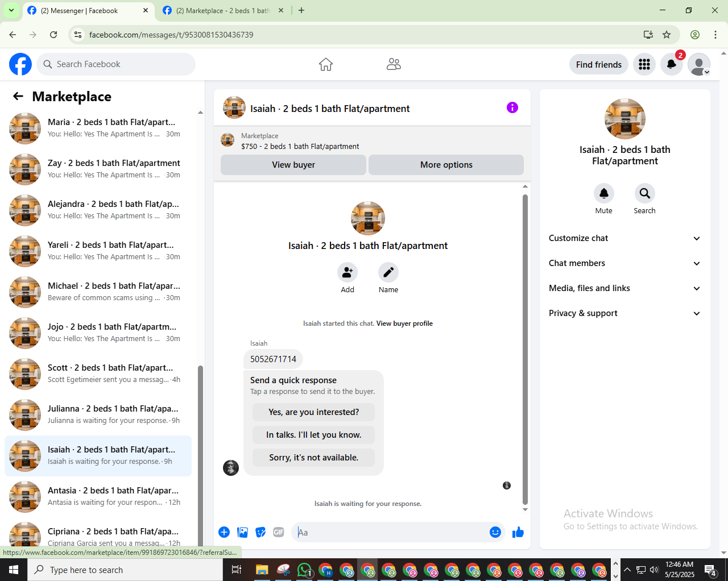This screenshot has height=581, width=728.
Task: Open File Explorer from the taskbar
Action: pyautogui.click(x=262, y=570)
